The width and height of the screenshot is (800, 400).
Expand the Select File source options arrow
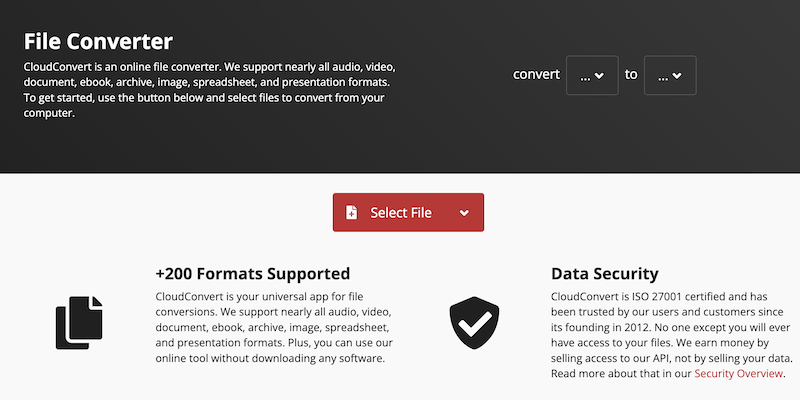click(x=464, y=213)
